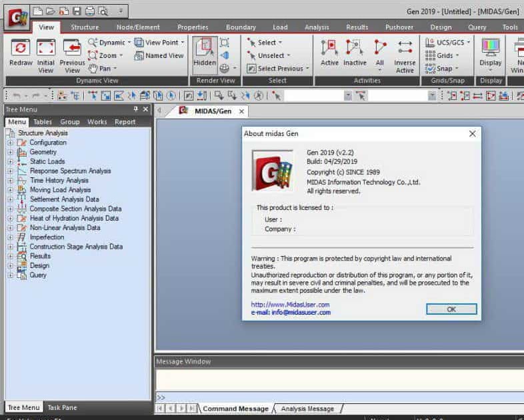
Task: Open the Structure ribbon tab
Action: [85, 27]
